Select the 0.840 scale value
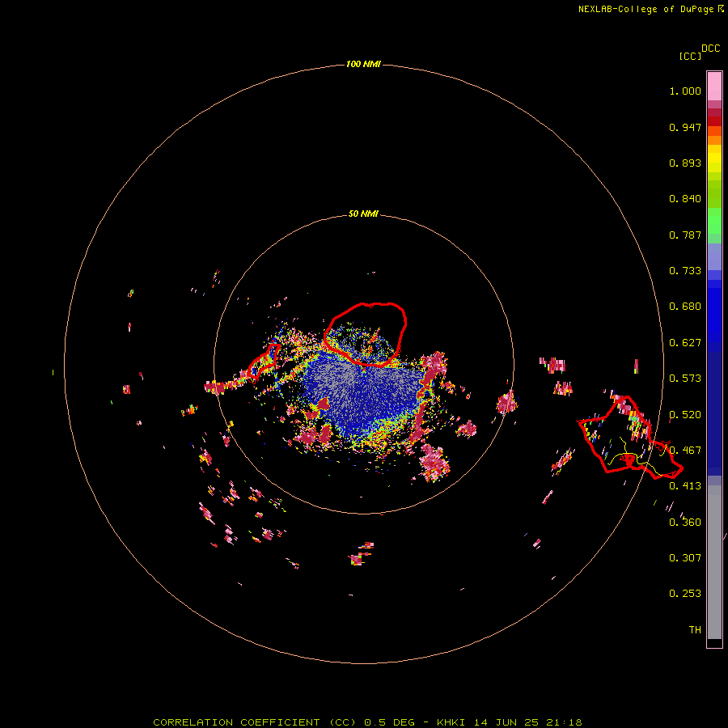This screenshot has height=728, width=728. click(685, 199)
